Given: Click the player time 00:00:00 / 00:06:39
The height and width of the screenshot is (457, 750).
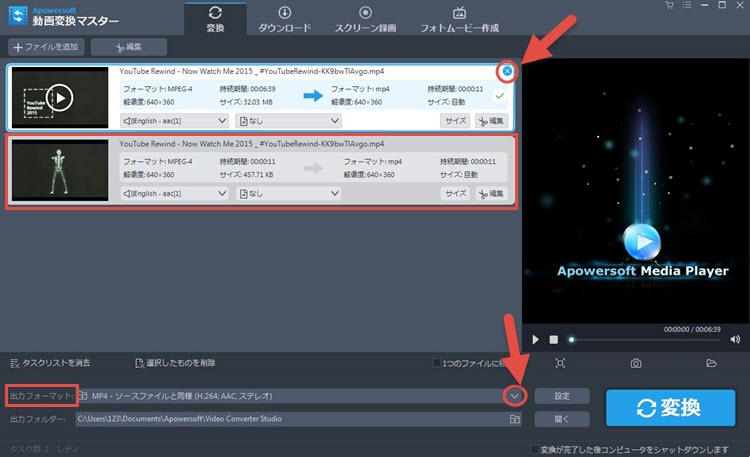Looking at the screenshot, I should tap(692, 329).
